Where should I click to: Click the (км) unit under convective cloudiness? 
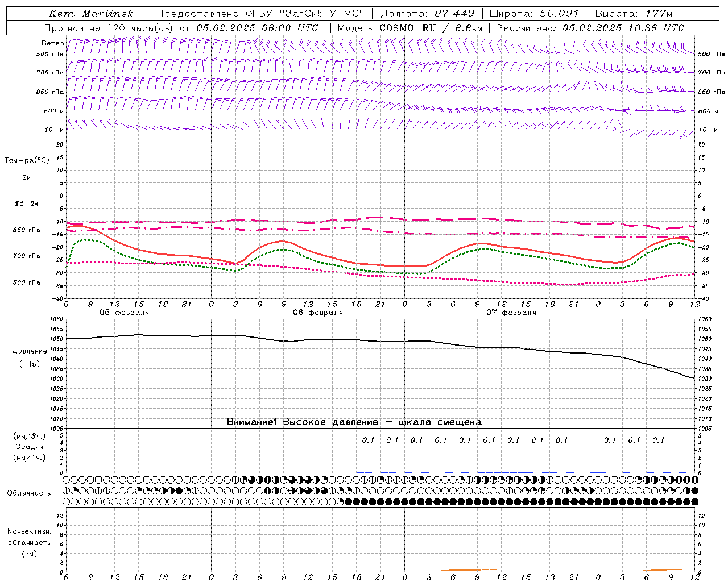[30, 554]
